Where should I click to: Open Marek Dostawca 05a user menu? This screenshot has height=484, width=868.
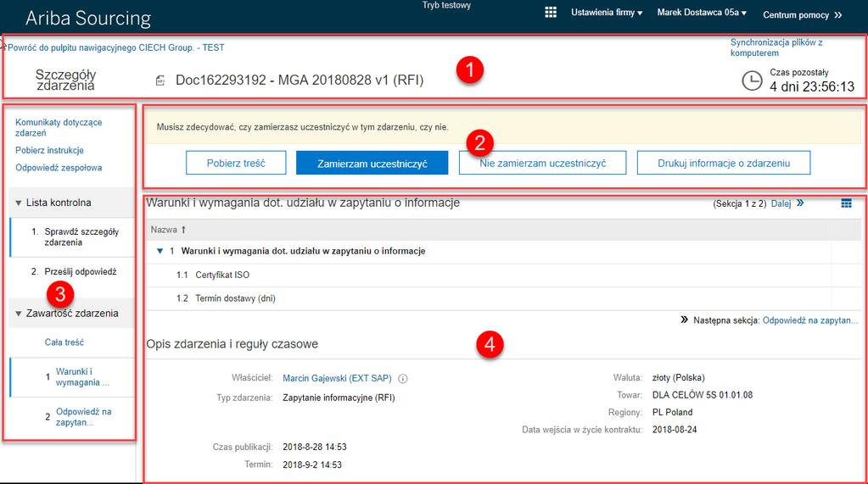[x=702, y=12]
